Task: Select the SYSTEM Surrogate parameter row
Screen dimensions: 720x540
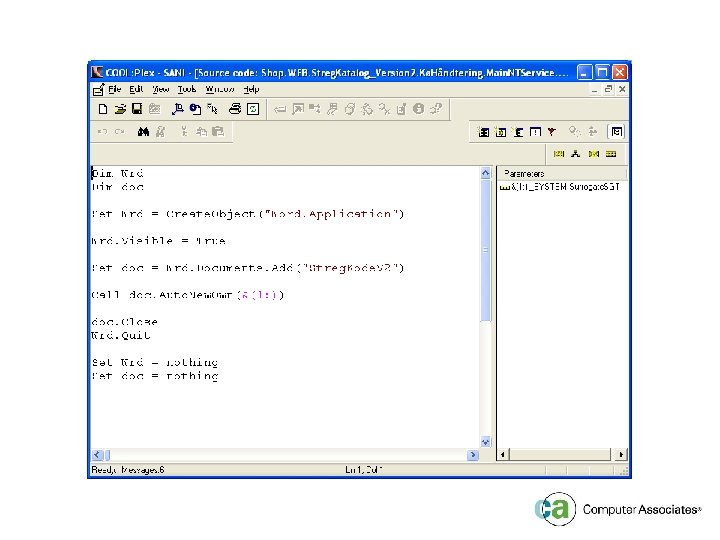Action: click(x=560, y=187)
